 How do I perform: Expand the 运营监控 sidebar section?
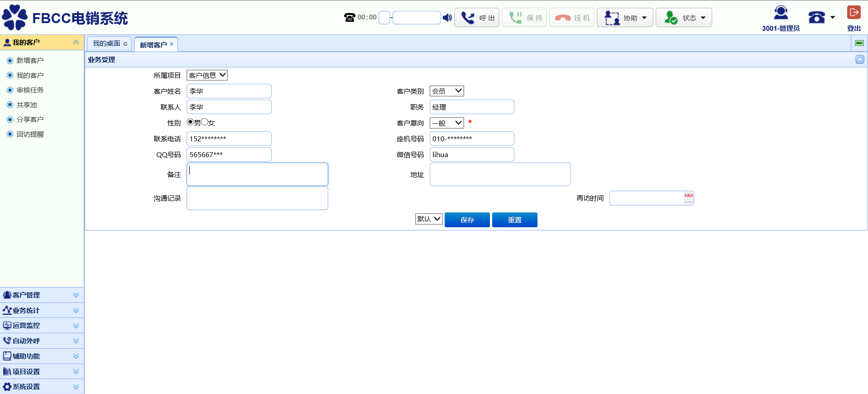tap(42, 325)
